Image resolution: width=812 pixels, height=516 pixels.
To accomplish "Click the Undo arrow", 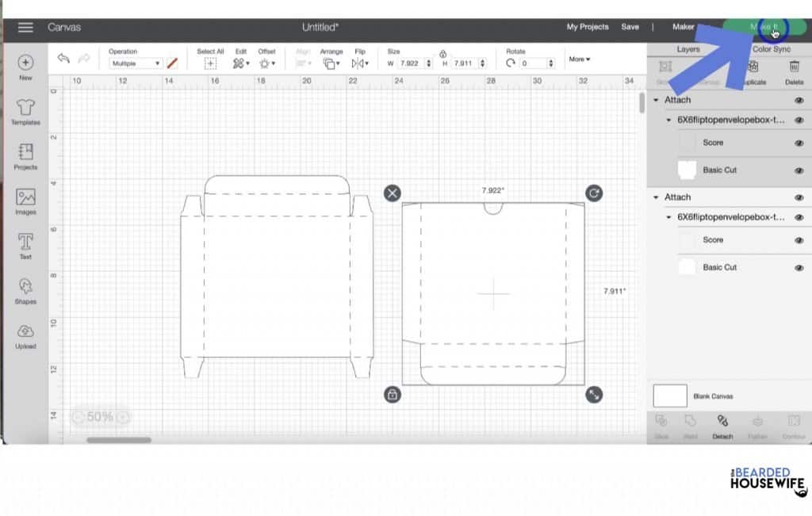I will click(x=64, y=59).
